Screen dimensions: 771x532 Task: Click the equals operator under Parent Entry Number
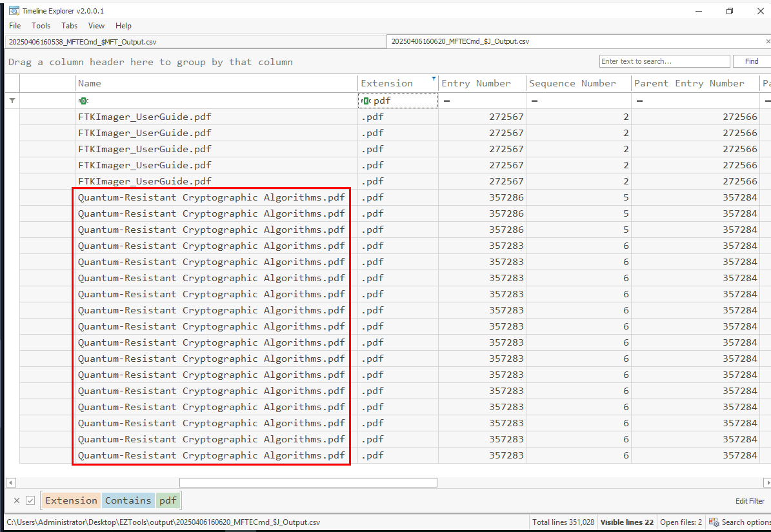pos(639,101)
